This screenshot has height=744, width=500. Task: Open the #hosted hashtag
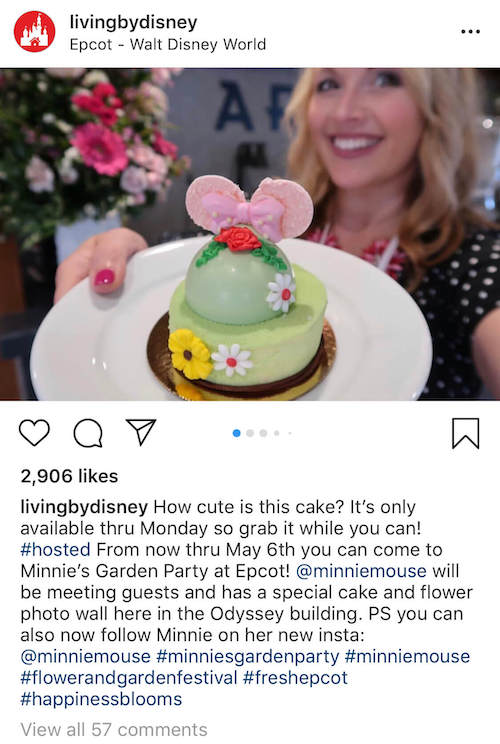pyautogui.click(x=56, y=549)
